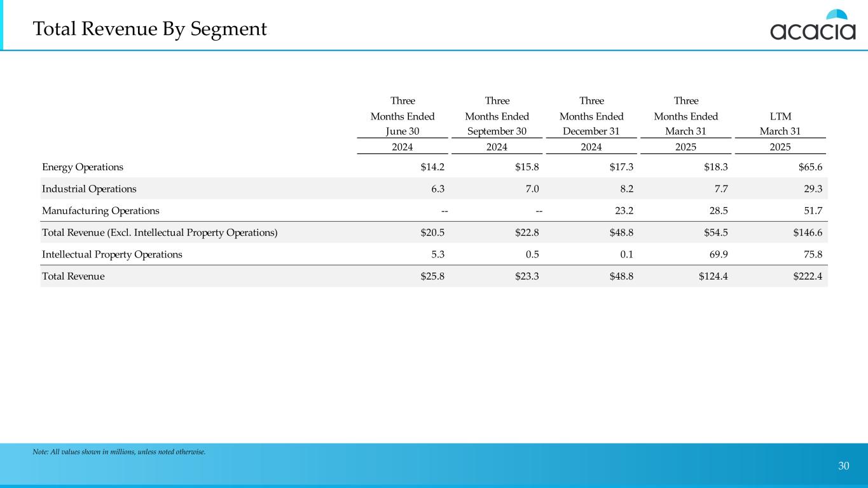The image size is (868, 488).
Task: Select the June 30 column header
Action: click(x=402, y=131)
